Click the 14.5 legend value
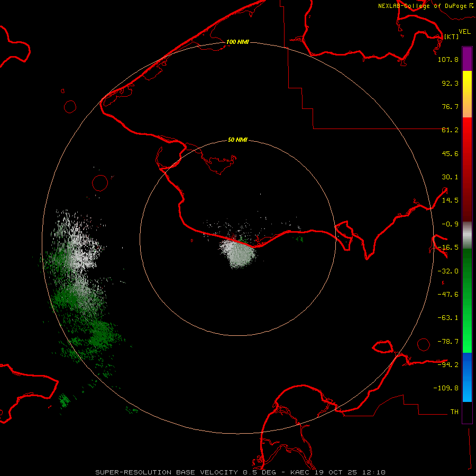 (450, 200)
